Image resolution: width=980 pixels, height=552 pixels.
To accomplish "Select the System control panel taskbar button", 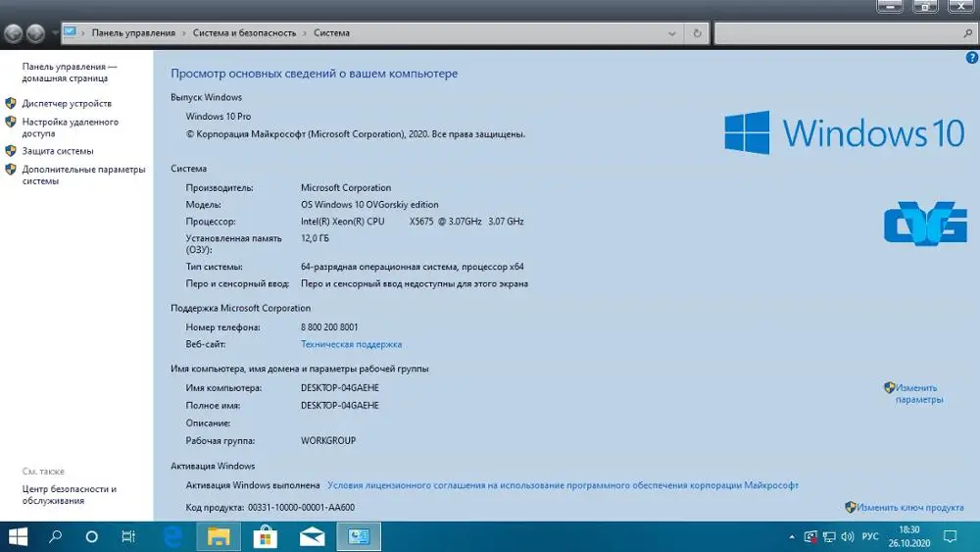I will [x=359, y=536].
